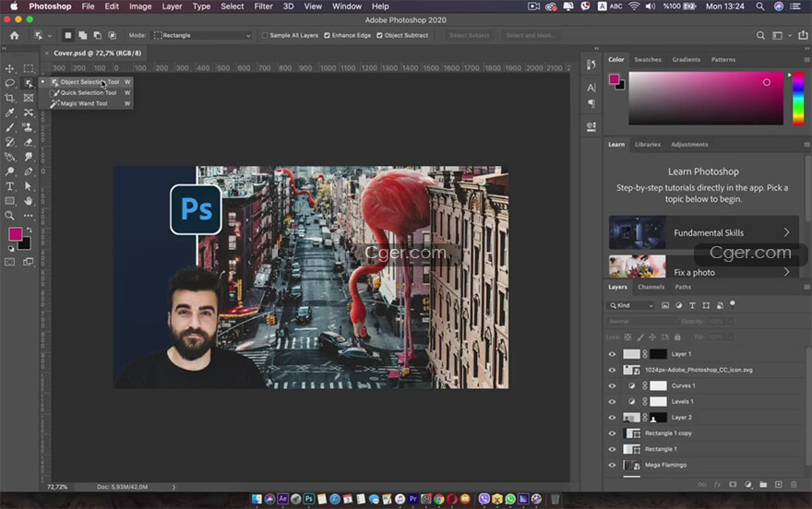812x509 pixels.
Task: Select the History Brush tool
Action: (10, 142)
